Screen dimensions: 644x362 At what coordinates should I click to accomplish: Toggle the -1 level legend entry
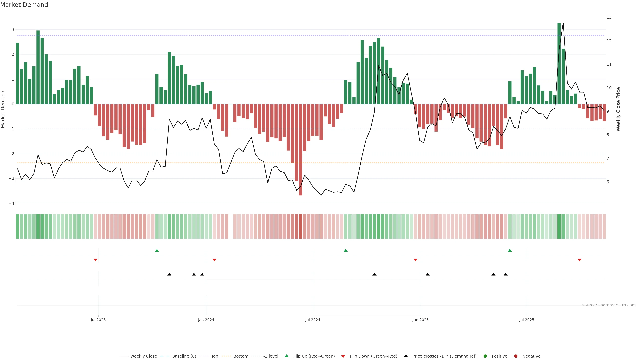click(x=271, y=356)
